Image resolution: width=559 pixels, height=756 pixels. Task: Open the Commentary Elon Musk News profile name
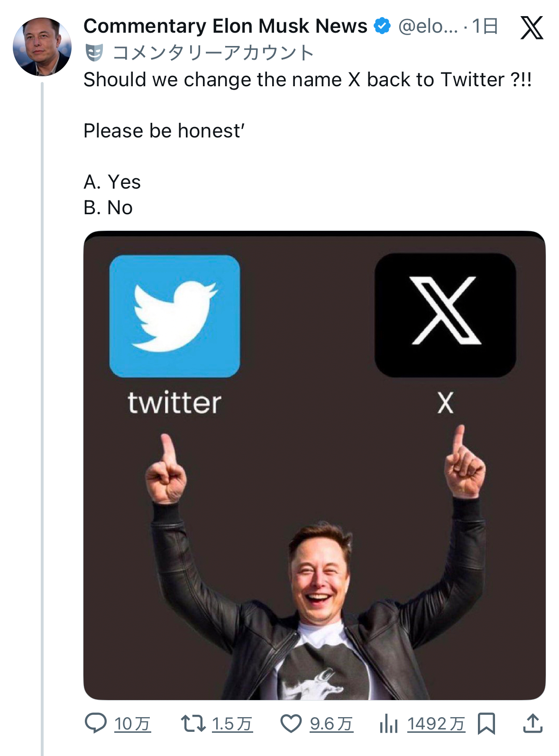(x=225, y=26)
